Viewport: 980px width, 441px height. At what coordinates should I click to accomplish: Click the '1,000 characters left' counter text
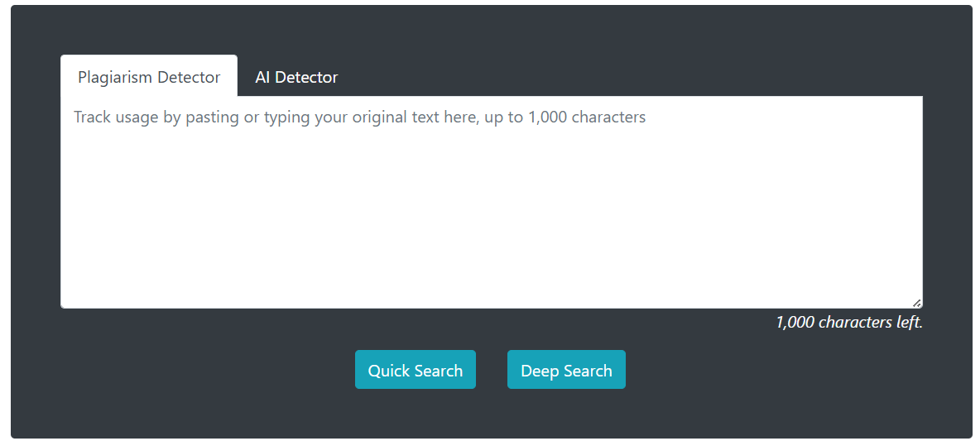tap(848, 323)
